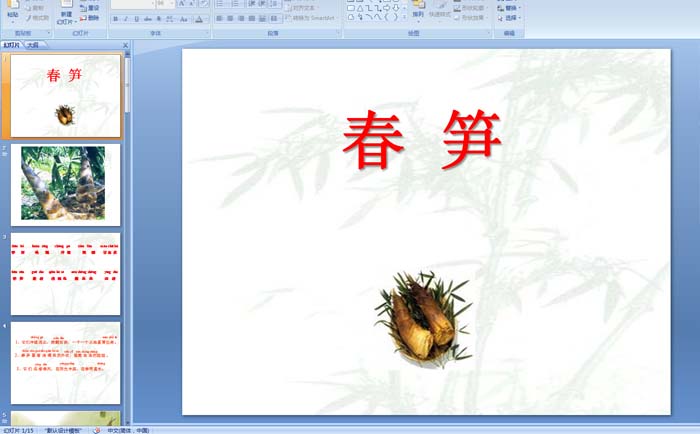Open the Select (选择) dropdown

coord(509,18)
